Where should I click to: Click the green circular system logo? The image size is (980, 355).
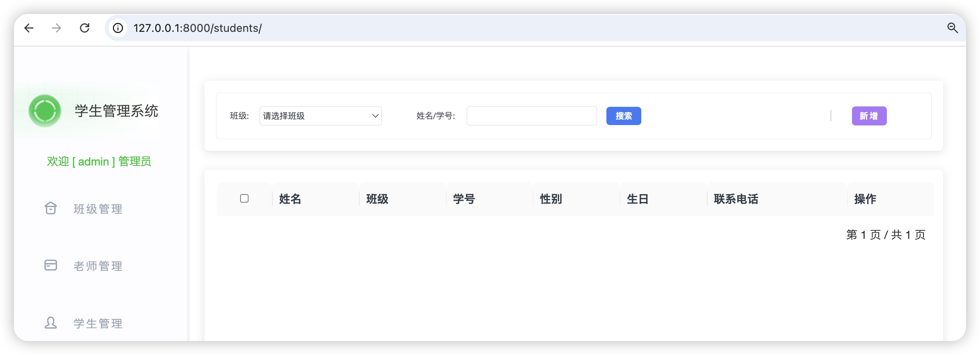point(45,111)
